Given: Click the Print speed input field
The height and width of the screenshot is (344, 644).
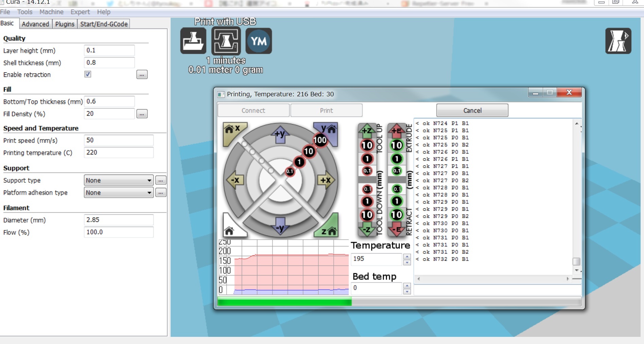Looking at the screenshot, I should point(119,140).
